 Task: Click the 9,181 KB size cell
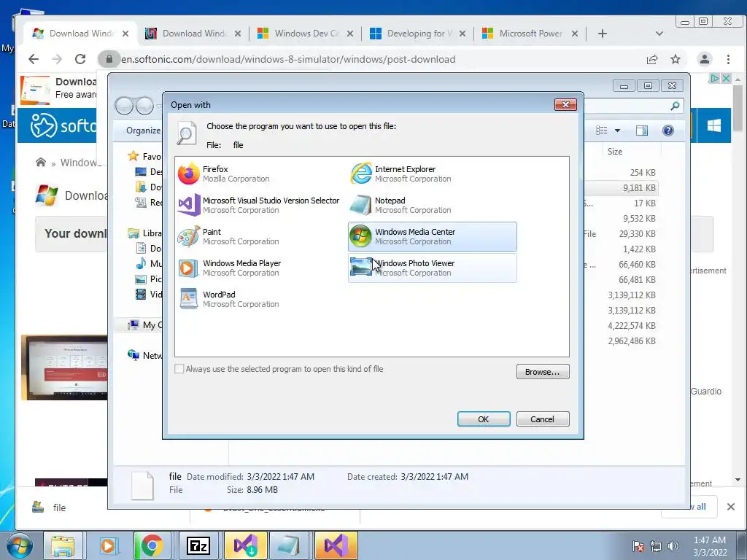coord(639,187)
